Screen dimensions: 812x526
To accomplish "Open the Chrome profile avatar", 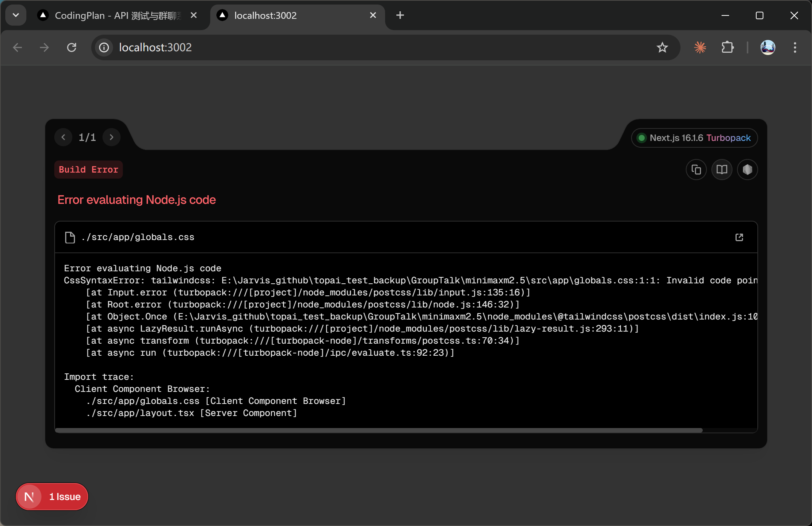I will pos(768,47).
